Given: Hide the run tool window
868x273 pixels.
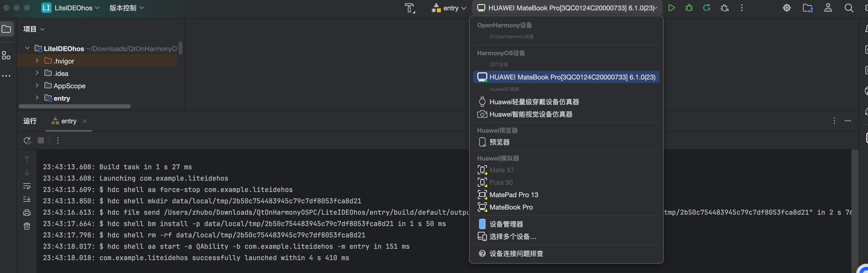Looking at the screenshot, I should click(x=848, y=121).
